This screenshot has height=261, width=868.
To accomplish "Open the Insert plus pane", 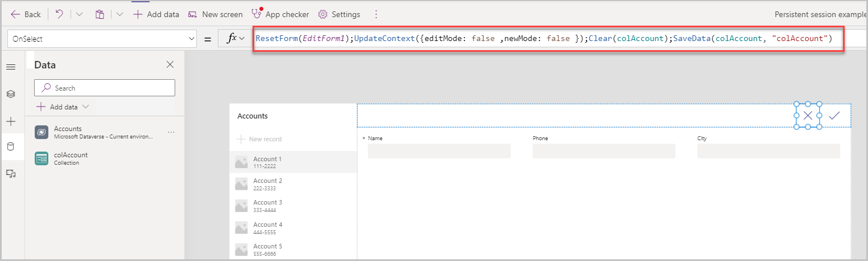I will (x=11, y=121).
